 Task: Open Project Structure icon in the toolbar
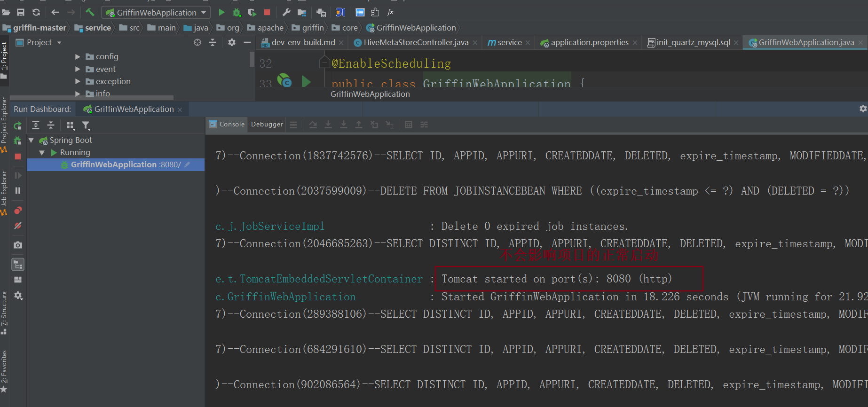point(302,13)
